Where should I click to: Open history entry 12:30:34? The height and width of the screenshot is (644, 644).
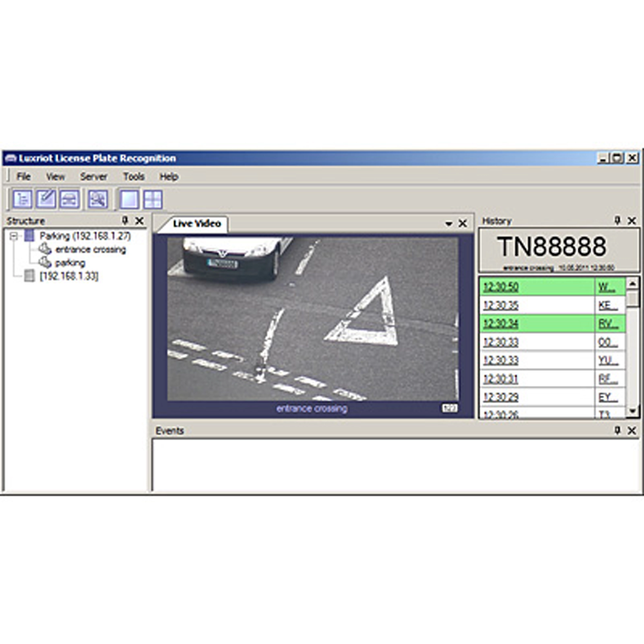point(501,324)
